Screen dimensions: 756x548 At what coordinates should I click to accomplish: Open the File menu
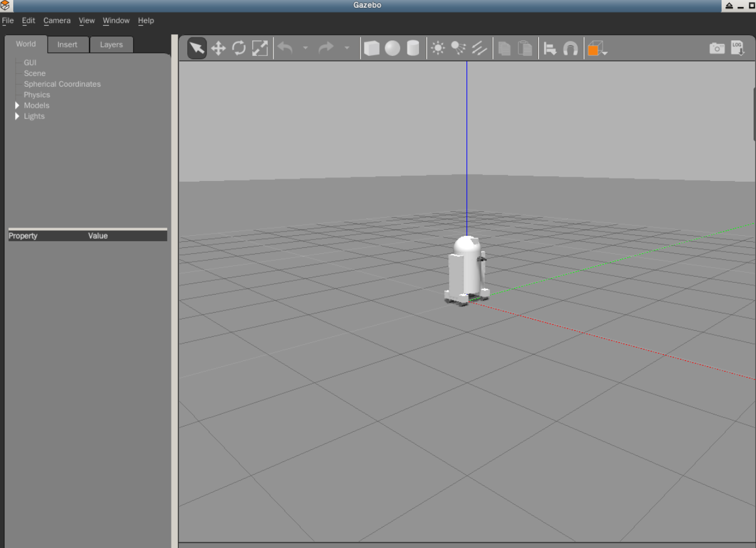point(8,20)
